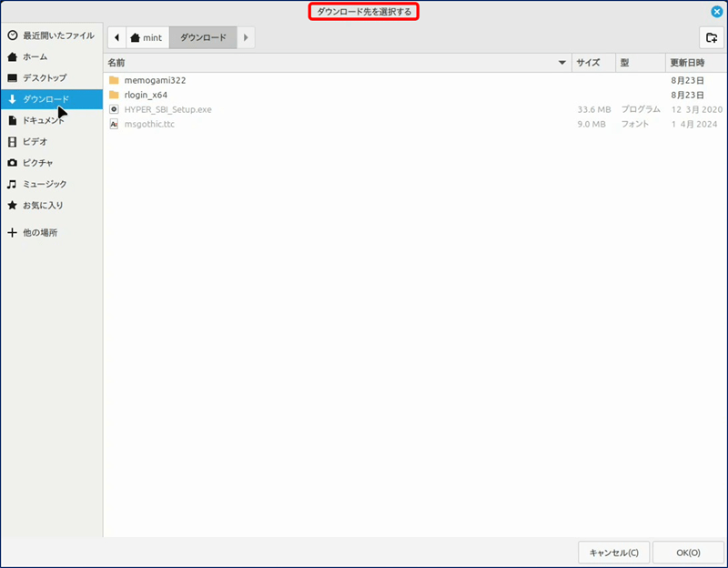Image resolution: width=728 pixels, height=568 pixels.
Task: Sort by Name (名前) column header
Action: pos(338,63)
